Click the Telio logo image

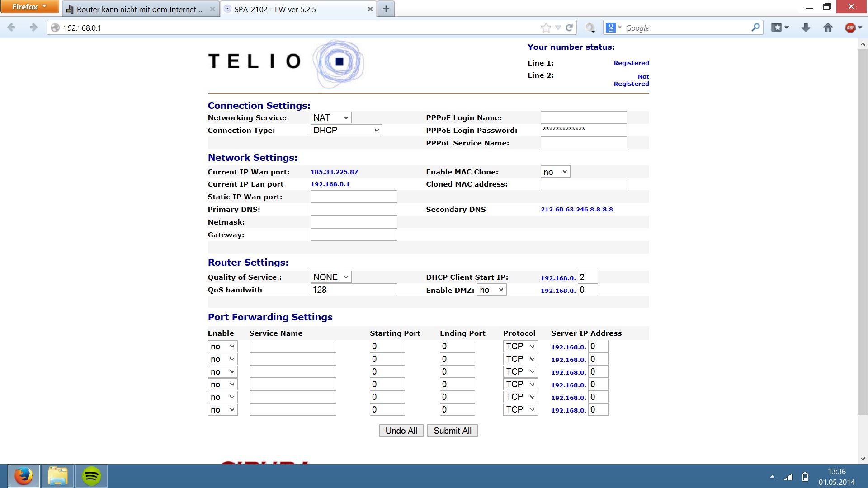[286, 64]
